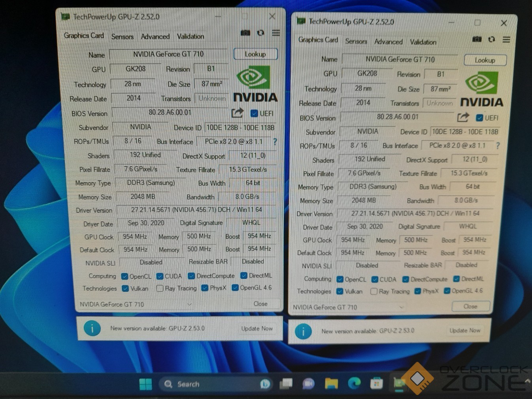
Task: Open the hamburger menu in right GPU-Z window
Action: [506, 40]
